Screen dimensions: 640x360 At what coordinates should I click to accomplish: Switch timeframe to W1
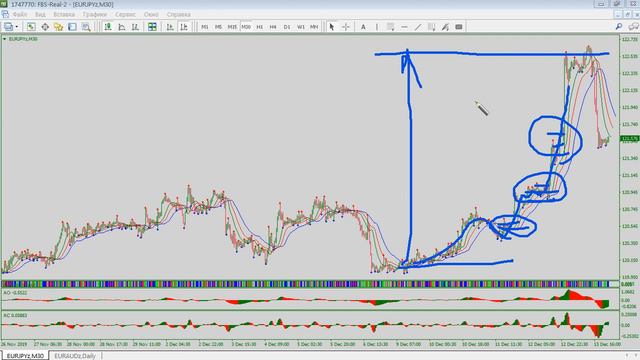(300, 27)
